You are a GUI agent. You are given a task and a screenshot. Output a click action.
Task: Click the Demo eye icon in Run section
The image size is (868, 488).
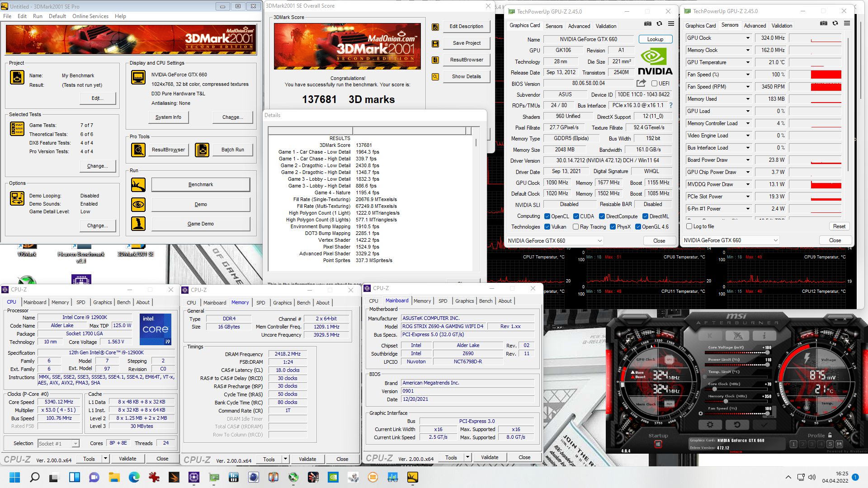[138, 205]
